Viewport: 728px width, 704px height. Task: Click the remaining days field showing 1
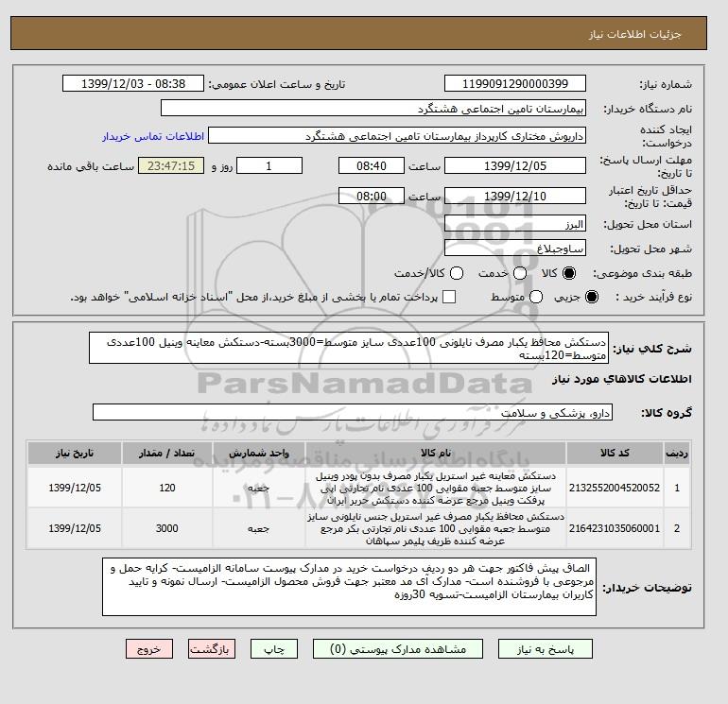pyautogui.click(x=269, y=165)
